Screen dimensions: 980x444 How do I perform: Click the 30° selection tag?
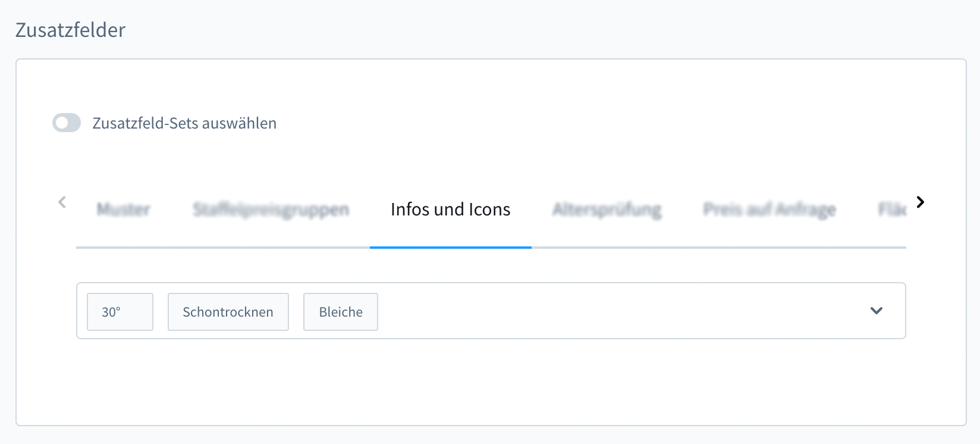pos(120,312)
